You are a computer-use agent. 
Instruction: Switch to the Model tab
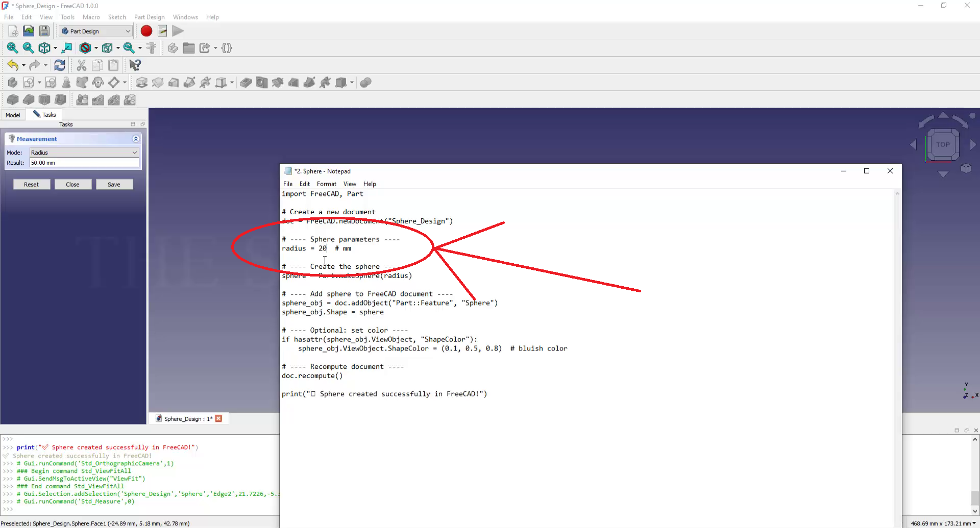pos(13,115)
